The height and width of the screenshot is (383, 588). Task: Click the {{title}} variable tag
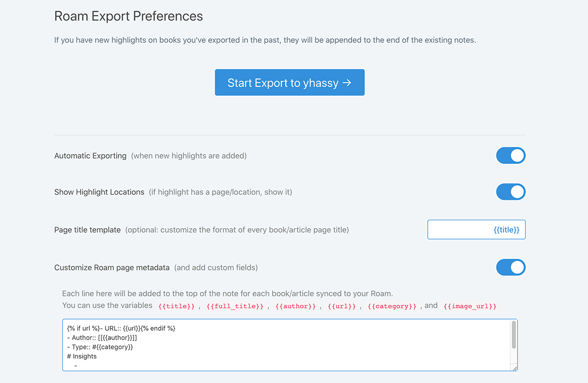click(x=176, y=306)
